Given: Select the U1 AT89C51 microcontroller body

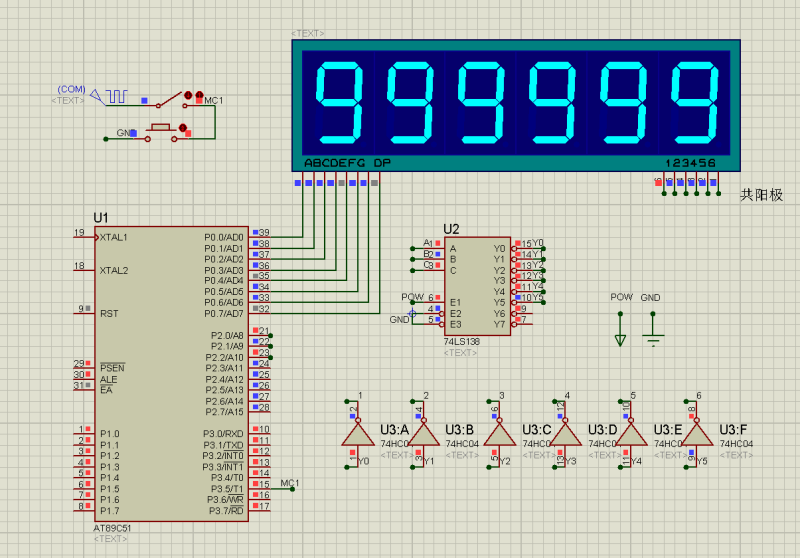Looking at the screenshot, I should 171,374.
